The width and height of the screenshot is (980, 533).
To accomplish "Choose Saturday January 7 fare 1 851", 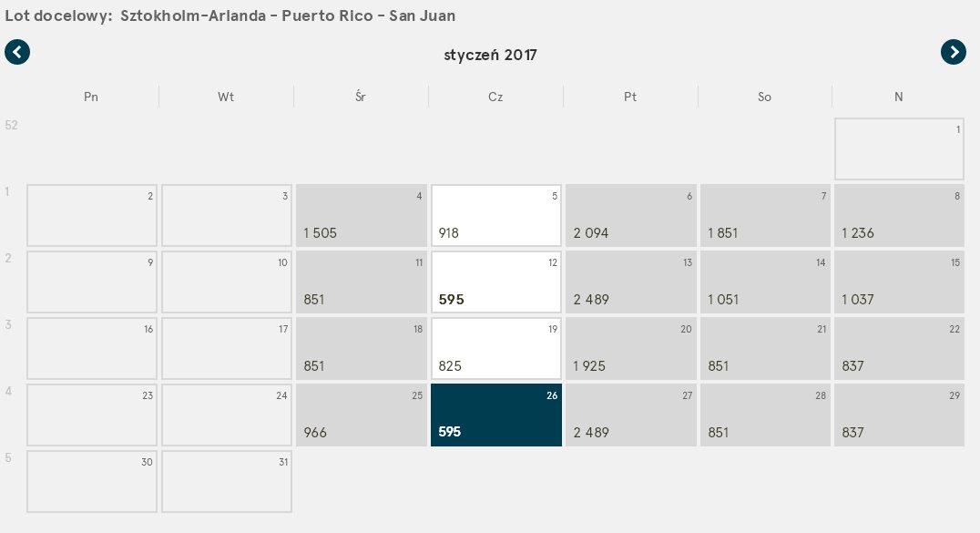I will pos(766,215).
